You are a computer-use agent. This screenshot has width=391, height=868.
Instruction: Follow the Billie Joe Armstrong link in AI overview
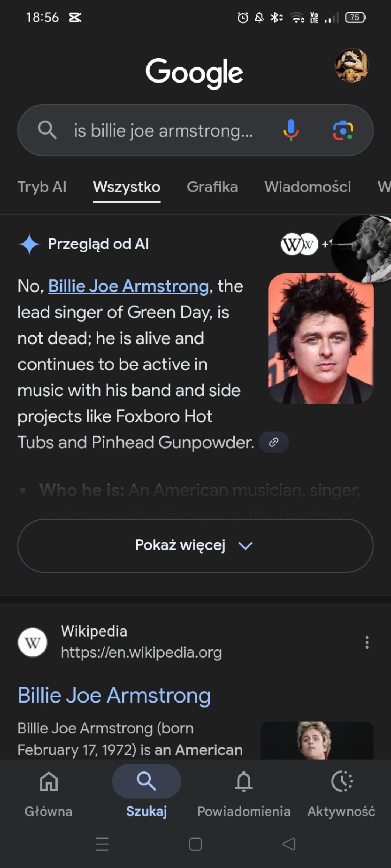pos(128,286)
